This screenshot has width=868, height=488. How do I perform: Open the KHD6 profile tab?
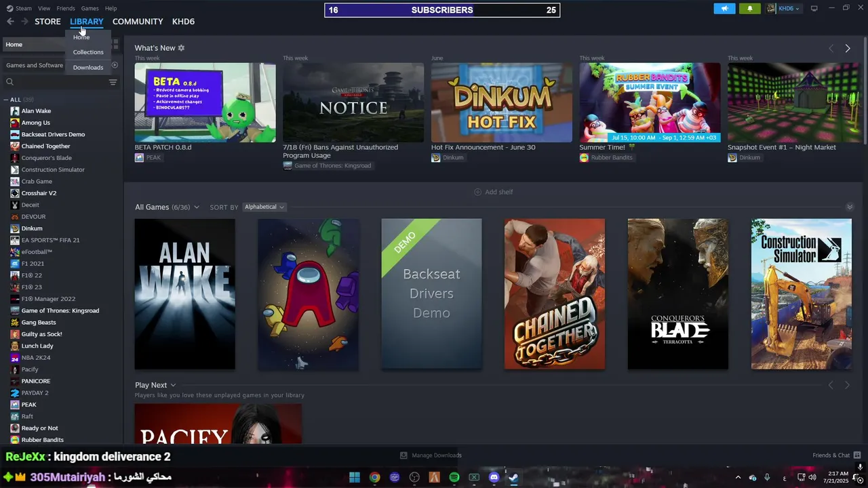(183, 22)
